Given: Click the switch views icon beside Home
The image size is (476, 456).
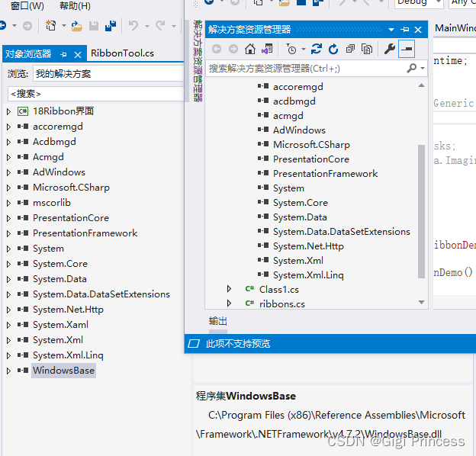Looking at the screenshot, I should [x=267, y=49].
